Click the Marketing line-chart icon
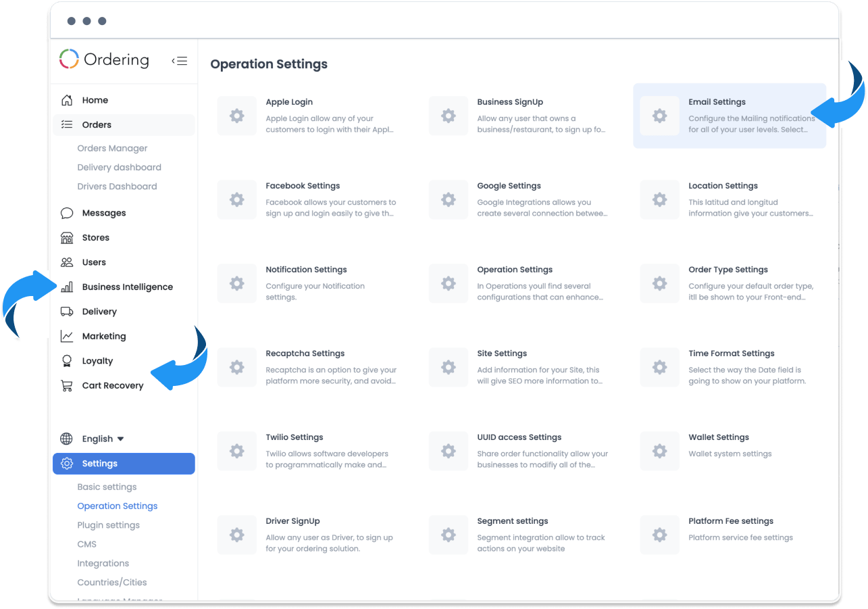868x609 pixels. (67, 336)
